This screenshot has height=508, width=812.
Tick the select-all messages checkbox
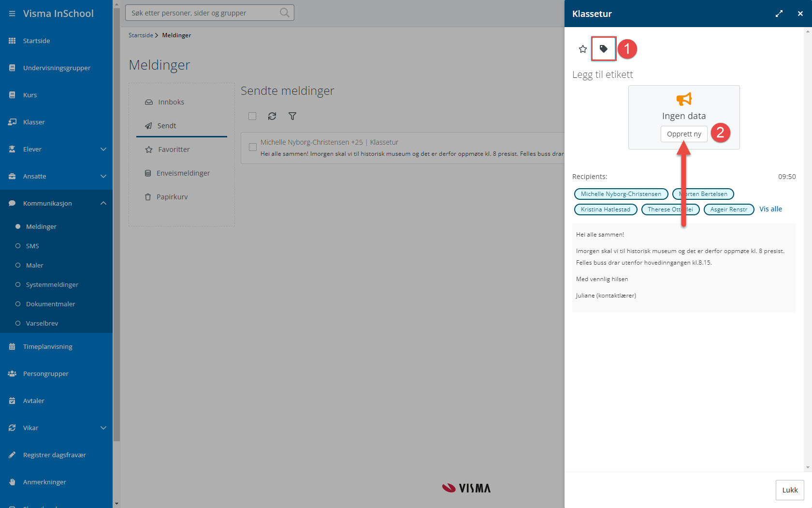click(252, 116)
